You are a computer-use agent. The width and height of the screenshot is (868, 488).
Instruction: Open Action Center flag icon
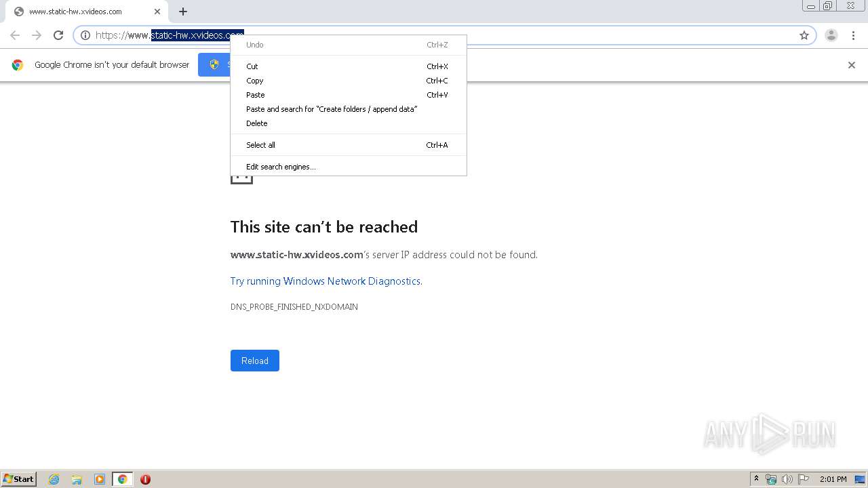tap(804, 479)
